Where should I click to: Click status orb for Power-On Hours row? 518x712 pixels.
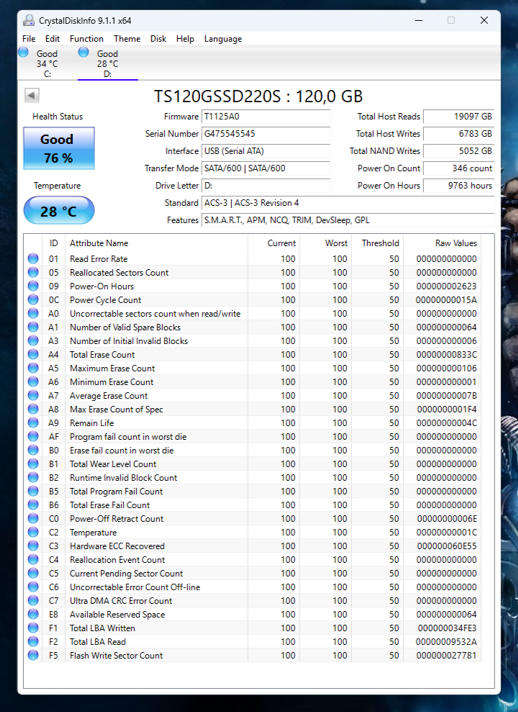click(33, 286)
